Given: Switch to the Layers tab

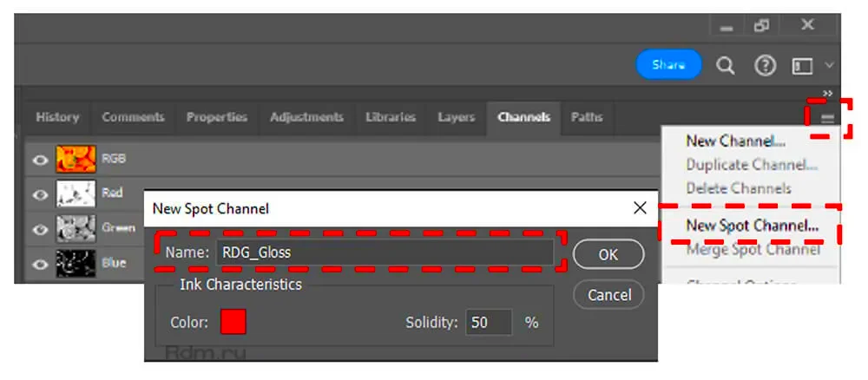Looking at the screenshot, I should (x=456, y=117).
